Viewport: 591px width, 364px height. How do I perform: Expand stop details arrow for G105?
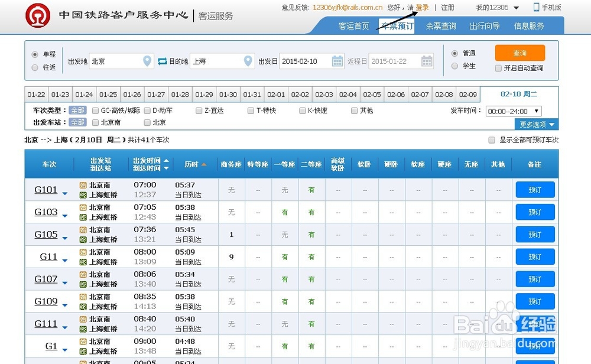click(65, 238)
